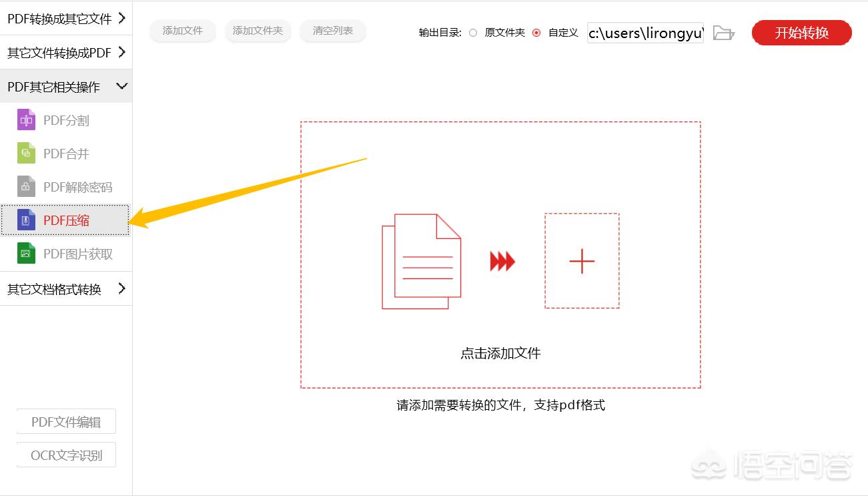Click the PDF解除密码 lock icon
This screenshot has height=496, width=868.
(x=25, y=186)
